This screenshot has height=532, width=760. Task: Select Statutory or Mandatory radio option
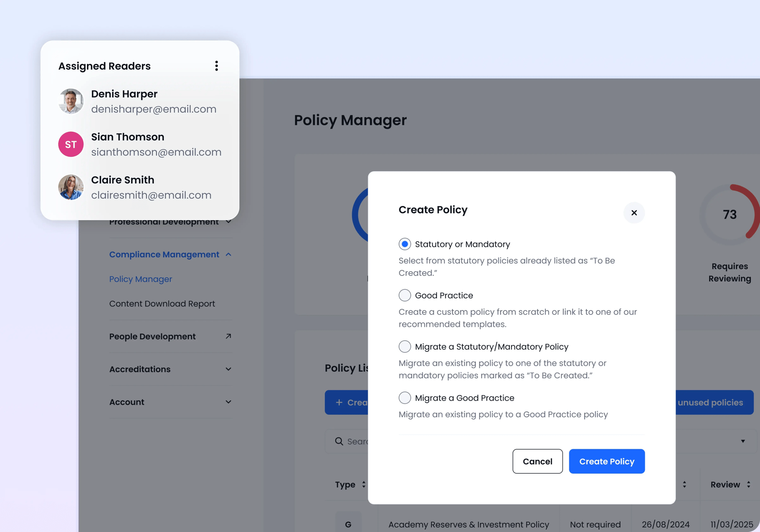[405, 244]
